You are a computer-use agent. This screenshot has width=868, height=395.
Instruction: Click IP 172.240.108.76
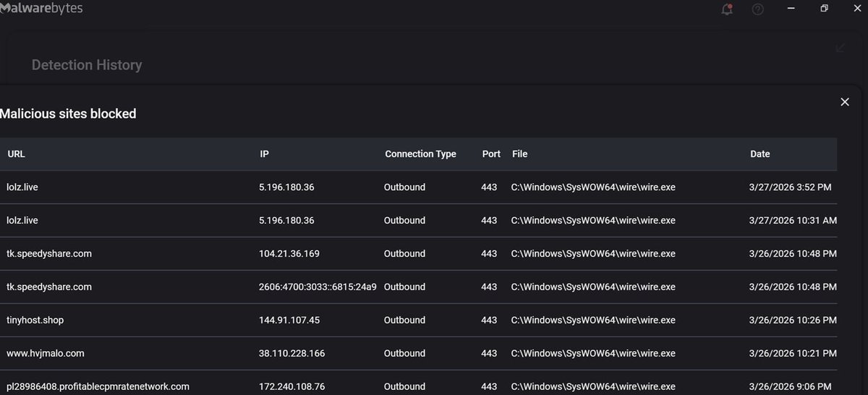(x=292, y=386)
